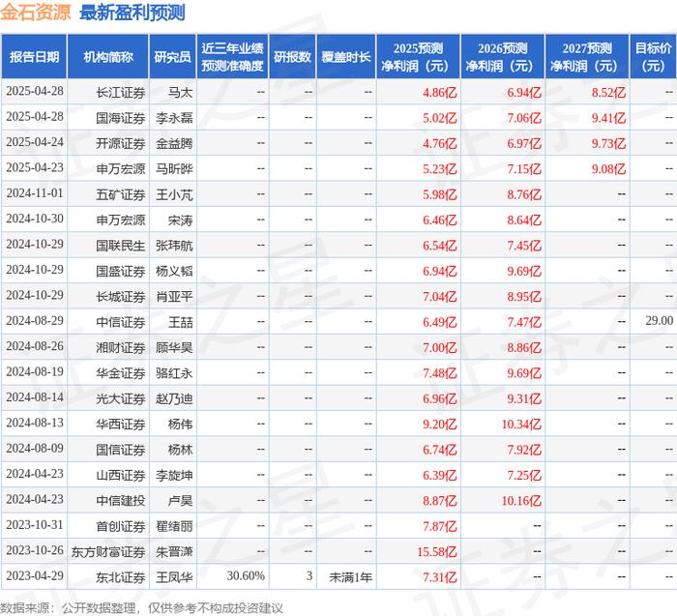Click institution name 山西证券
677x616 pixels.
[121, 475]
